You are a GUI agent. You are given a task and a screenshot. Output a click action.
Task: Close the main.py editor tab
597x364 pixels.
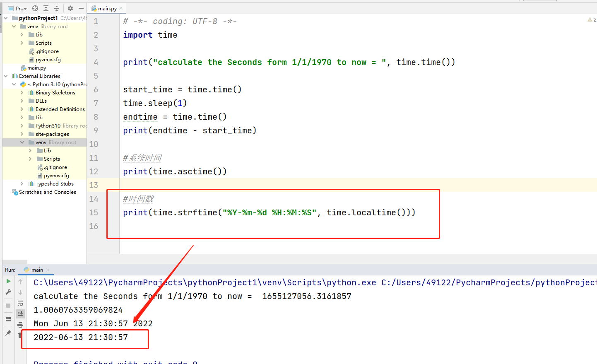pos(121,8)
